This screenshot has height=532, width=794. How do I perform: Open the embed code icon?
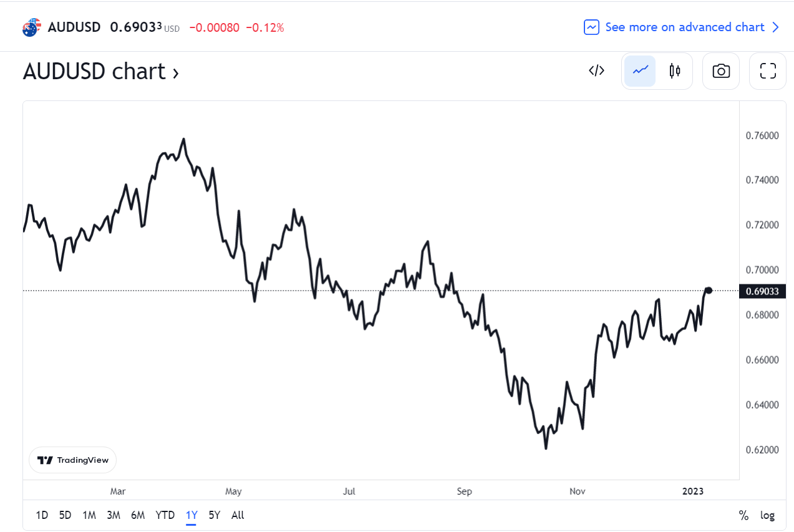(x=596, y=71)
